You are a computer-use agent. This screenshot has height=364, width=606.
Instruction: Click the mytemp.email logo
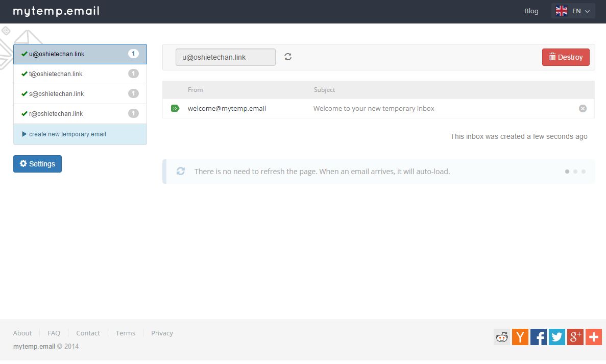click(x=57, y=11)
